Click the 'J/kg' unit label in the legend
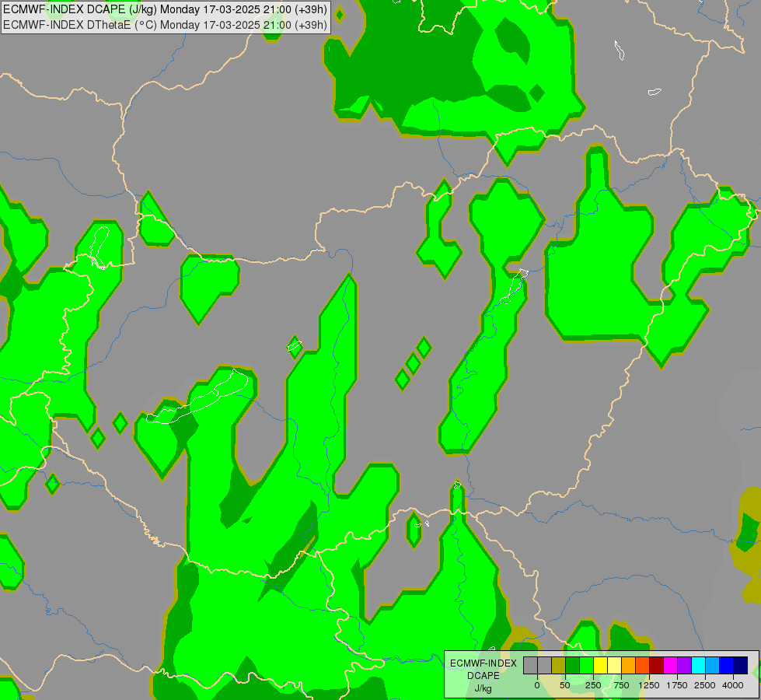Image resolution: width=761 pixels, height=700 pixels. point(483,689)
